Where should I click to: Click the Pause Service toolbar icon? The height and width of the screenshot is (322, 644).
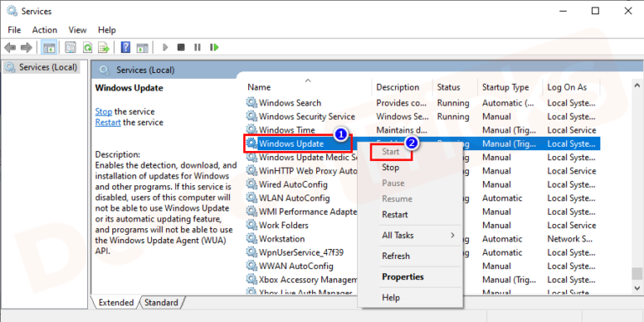coord(198,48)
